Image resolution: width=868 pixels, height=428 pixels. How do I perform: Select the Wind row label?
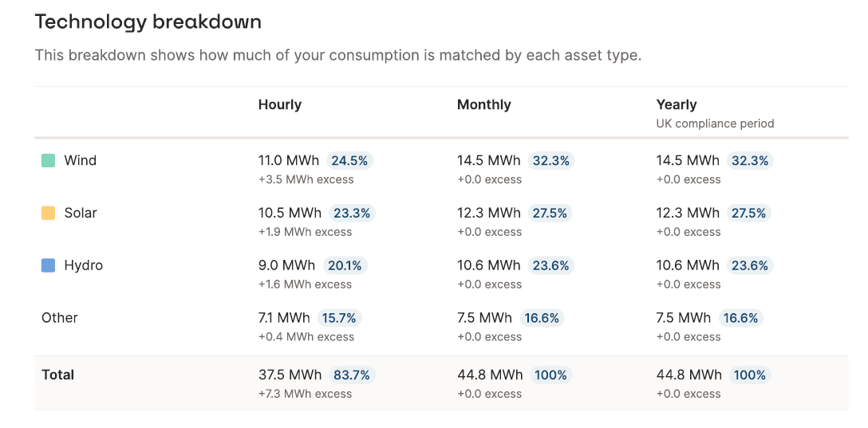81,161
